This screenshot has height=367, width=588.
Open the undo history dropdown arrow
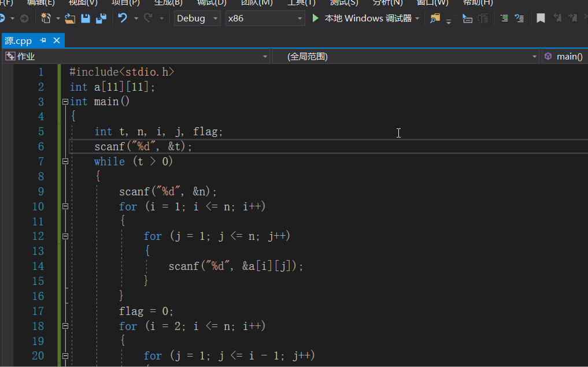[x=136, y=18]
